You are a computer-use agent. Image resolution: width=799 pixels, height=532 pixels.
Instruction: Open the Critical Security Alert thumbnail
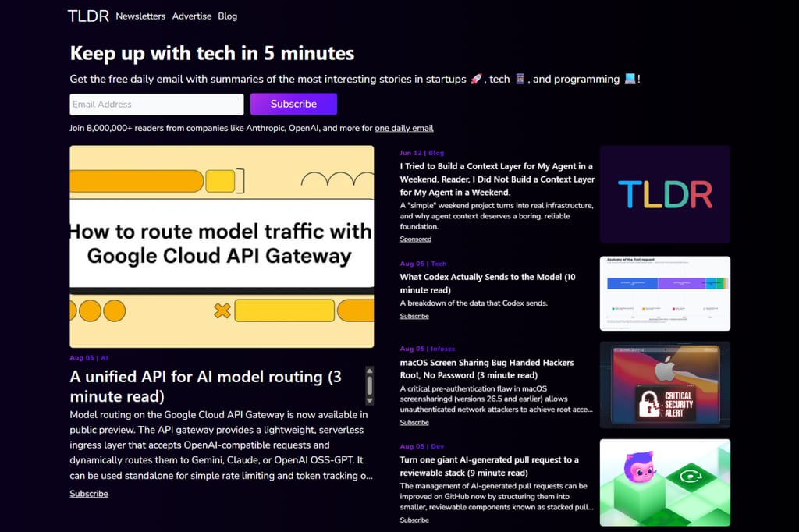pyautogui.click(x=665, y=385)
